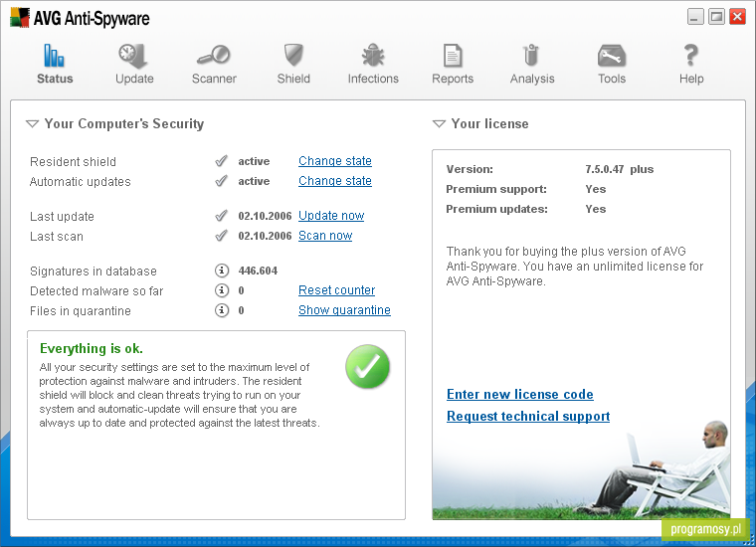Open the Show quarantine link
Image resolution: width=756 pixels, height=547 pixels.
(344, 310)
